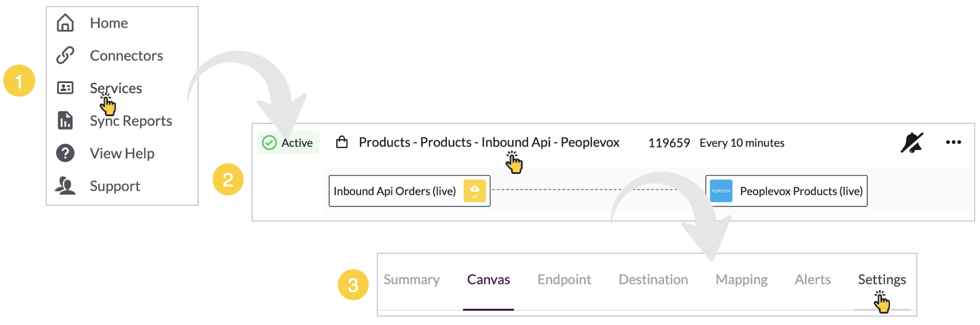Screen dimensions: 980x325
Task: Click the Peoplevox Products (live) box
Action: [x=786, y=191]
